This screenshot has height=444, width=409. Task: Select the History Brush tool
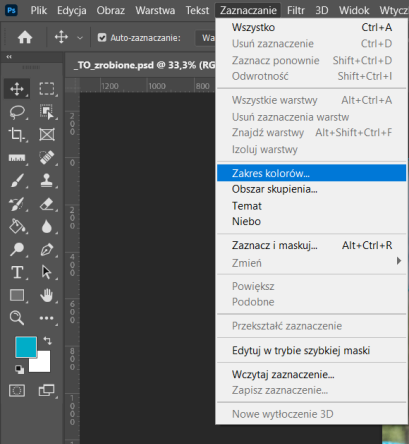[x=17, y=204]
